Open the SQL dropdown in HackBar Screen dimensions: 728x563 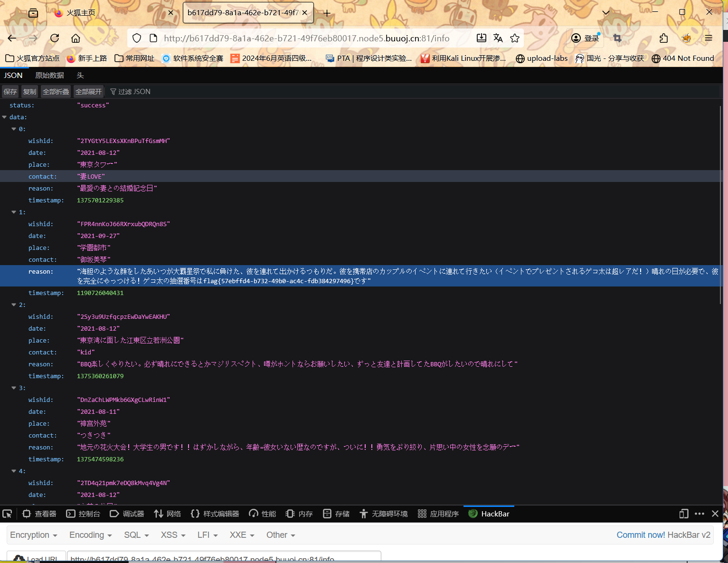[x=136, y=535]
